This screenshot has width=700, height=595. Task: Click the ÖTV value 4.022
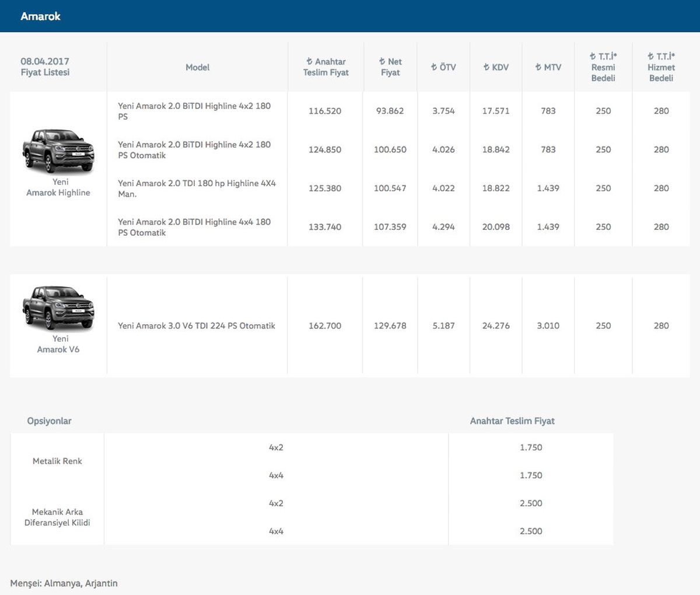(443, 188)
